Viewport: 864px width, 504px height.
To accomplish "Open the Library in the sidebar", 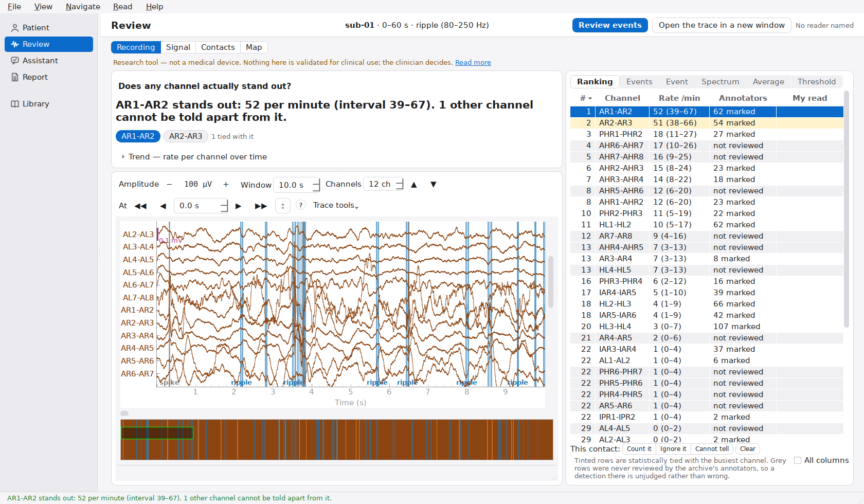I will [49, 104].
